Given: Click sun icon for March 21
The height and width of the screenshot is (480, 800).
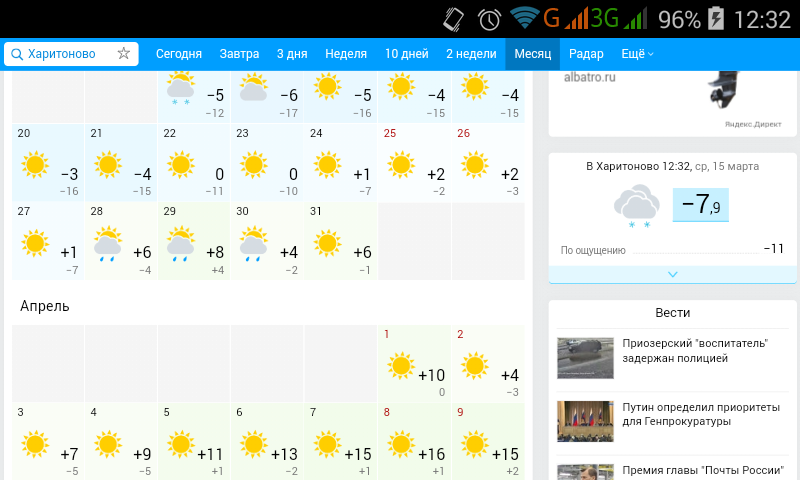Looking at the screenshot, I should pyautogui.click(x=108, y=165).
